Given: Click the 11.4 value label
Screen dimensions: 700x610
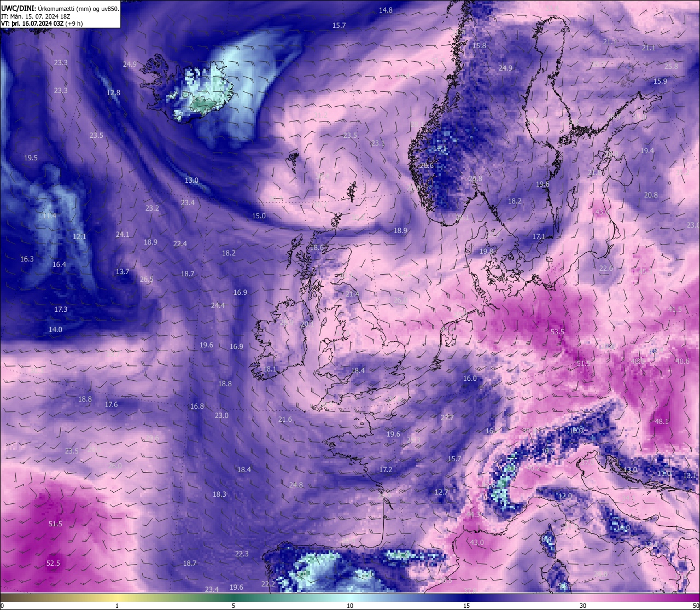Looking at the screenshot, I should 49,216.
